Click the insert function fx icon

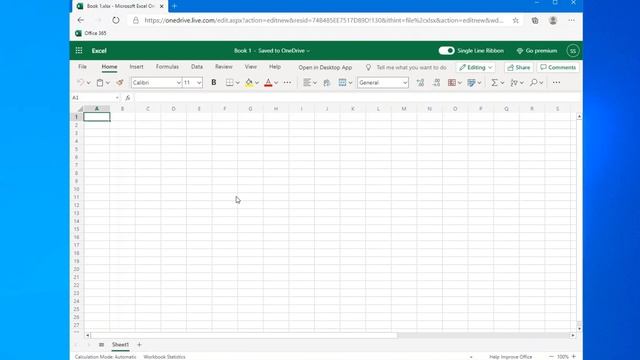pyautogui.click(x=128, y=98)
